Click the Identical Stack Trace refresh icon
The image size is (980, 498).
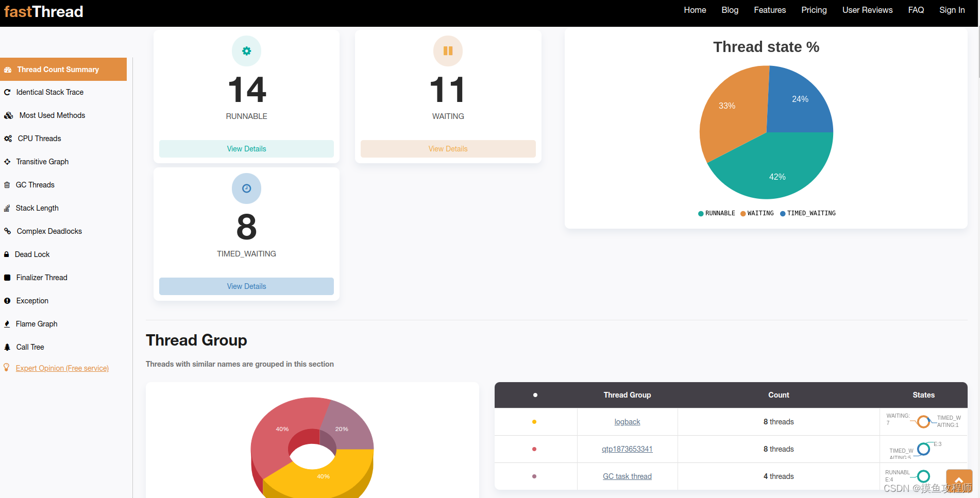click(7, 92)
